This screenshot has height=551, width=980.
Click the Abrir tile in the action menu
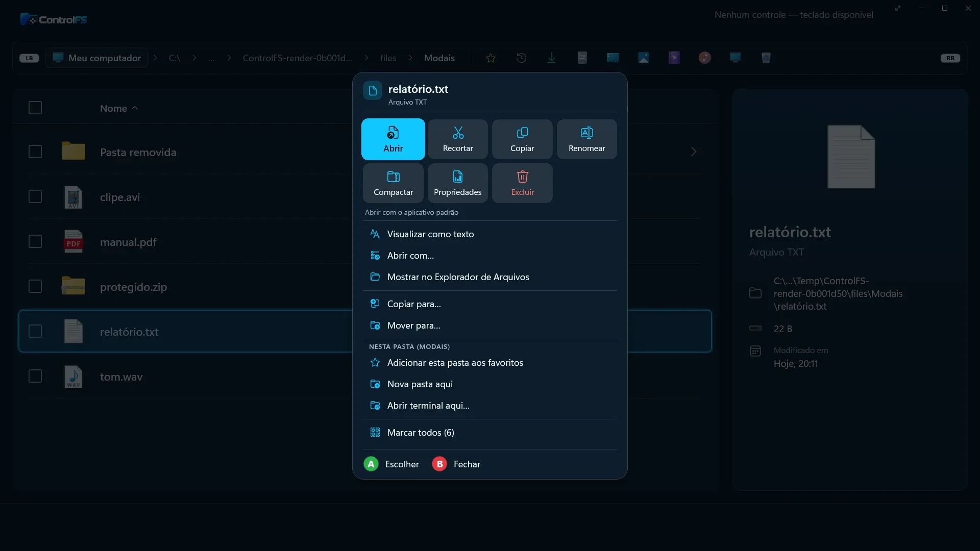click(393, 139)
